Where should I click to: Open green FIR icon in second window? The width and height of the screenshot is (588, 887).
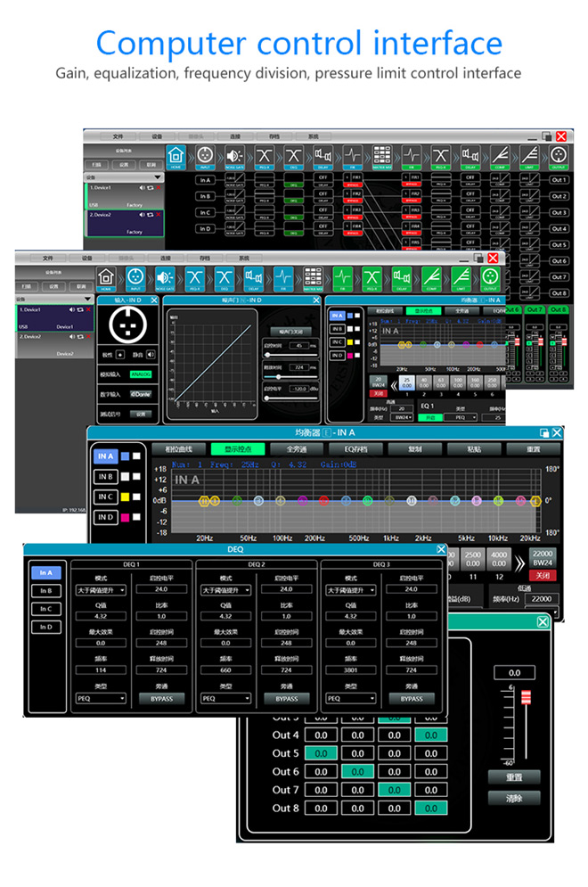[343, 279]
